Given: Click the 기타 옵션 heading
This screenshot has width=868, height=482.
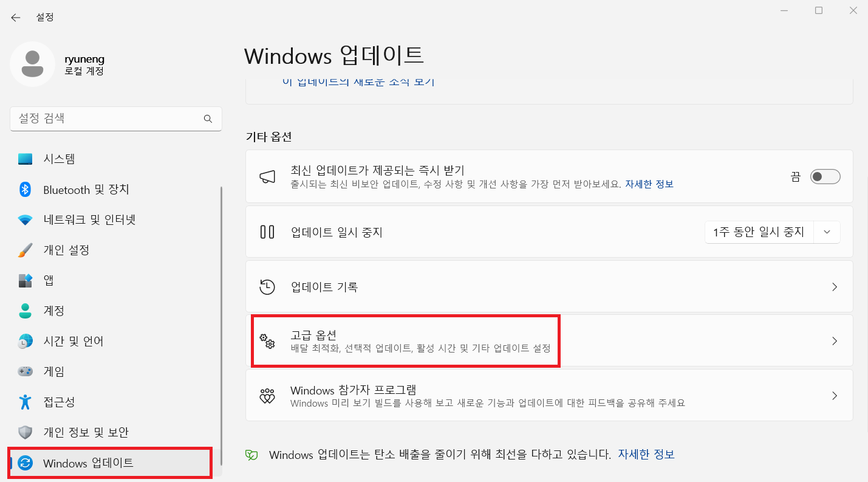Looking at the screenshot, I should (x=268, y=136).
